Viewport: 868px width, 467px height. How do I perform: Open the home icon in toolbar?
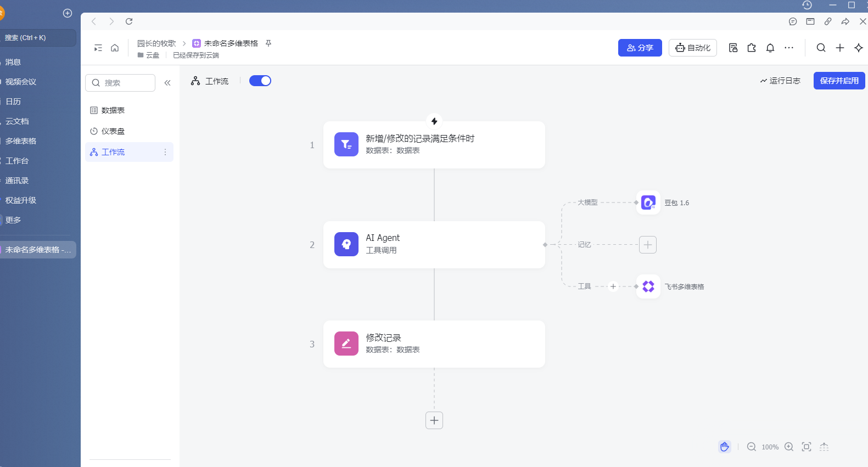click(115, 48)
